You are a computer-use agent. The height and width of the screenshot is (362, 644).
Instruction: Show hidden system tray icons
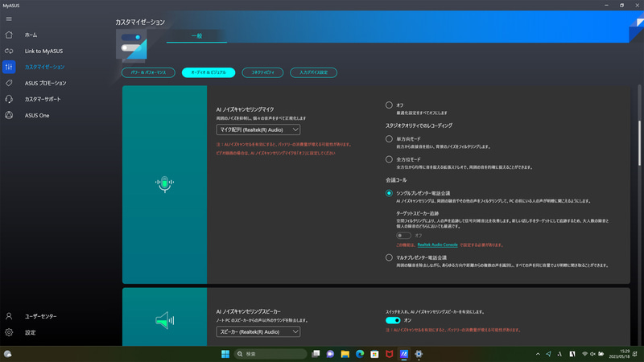click(538, 354)
